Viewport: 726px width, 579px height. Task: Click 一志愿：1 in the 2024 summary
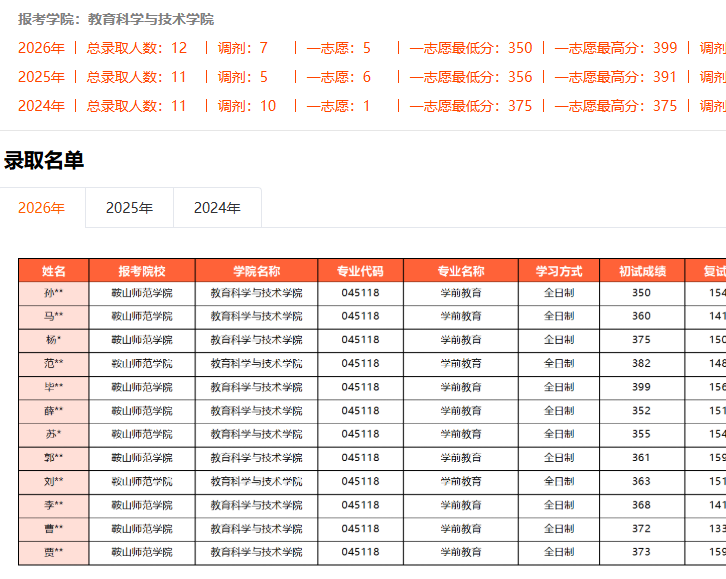338,106
